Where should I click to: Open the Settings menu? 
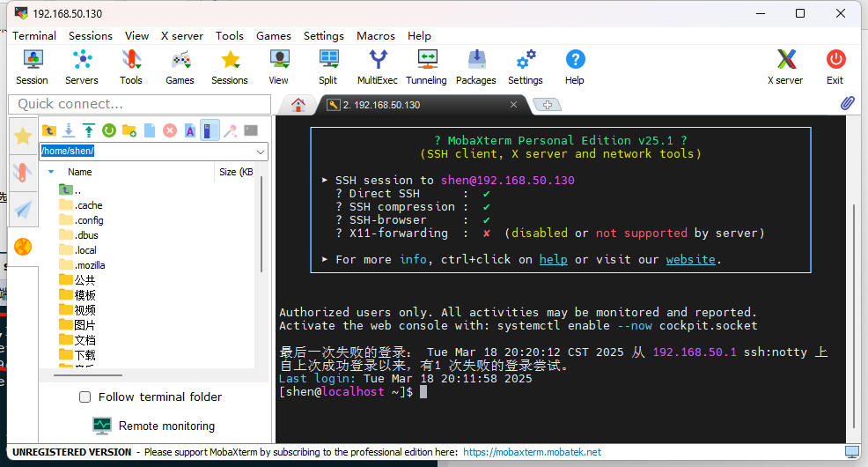tap(324, 36)
